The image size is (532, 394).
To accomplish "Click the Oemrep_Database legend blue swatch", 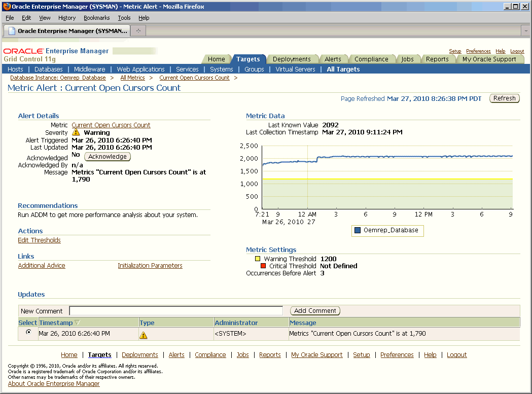I will click(357, 230).
